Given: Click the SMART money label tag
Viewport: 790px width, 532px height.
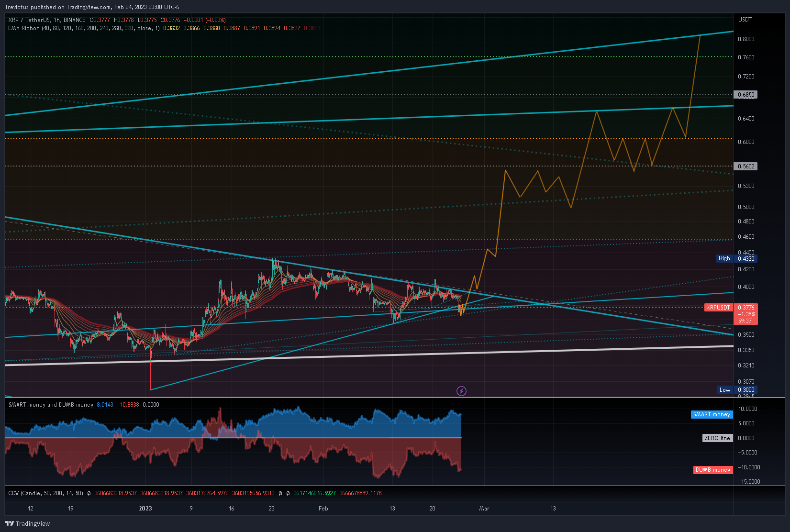Looking at the screenshot, I should pyautogui.click(x=712, y=414).
